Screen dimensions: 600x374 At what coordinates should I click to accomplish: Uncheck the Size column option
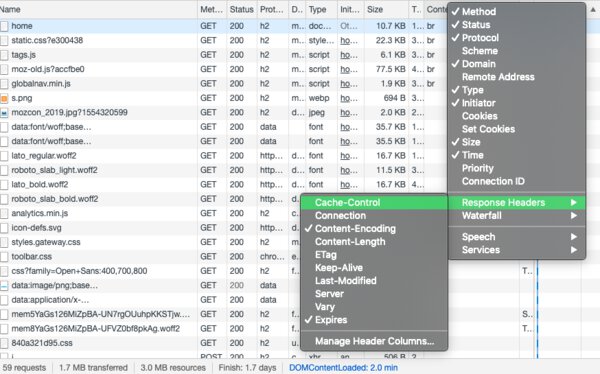point(517,142)
